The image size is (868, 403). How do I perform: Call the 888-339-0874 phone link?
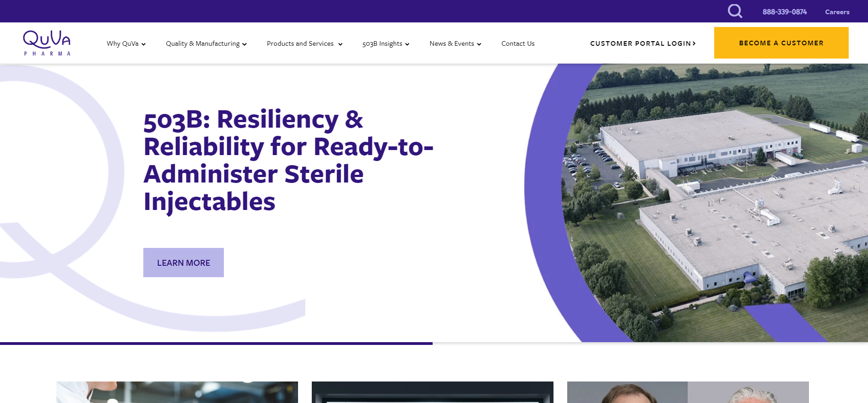pyautogui.click(x=784, y=12)
